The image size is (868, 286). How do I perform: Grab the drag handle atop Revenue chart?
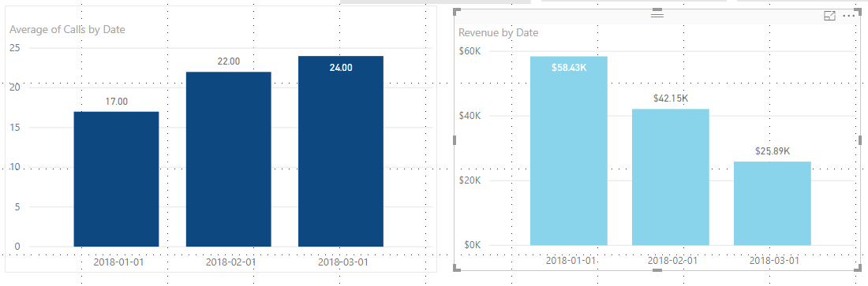tap(657, 15)
